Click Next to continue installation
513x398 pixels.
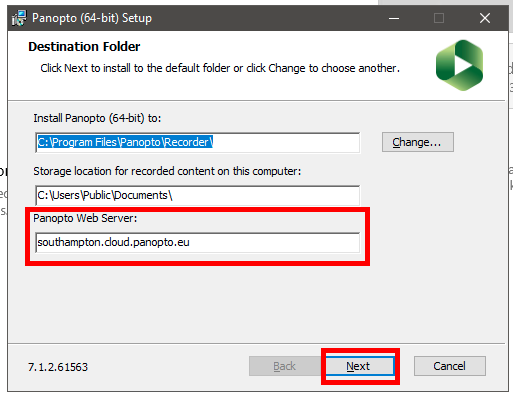[360, 366]
